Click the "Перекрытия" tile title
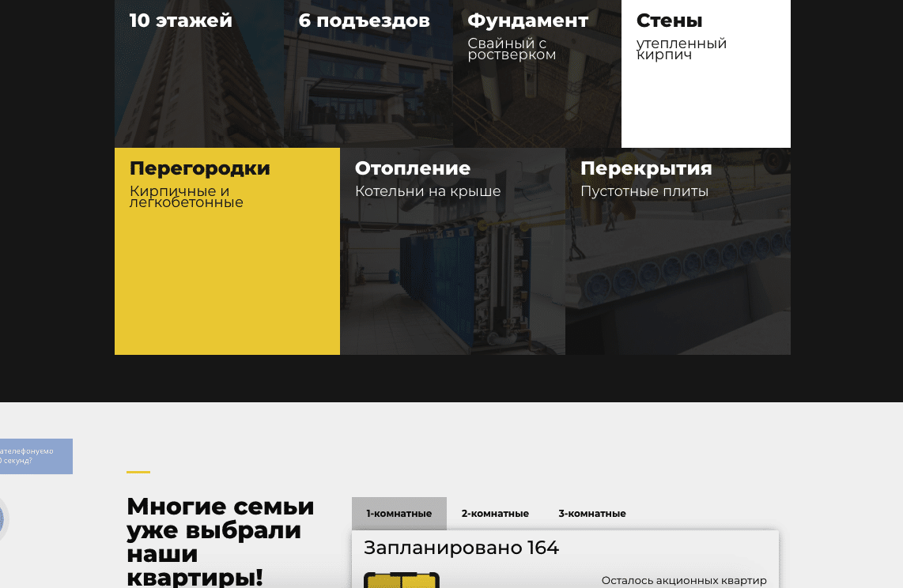This screenshot has width=903, height=588. 645,168
